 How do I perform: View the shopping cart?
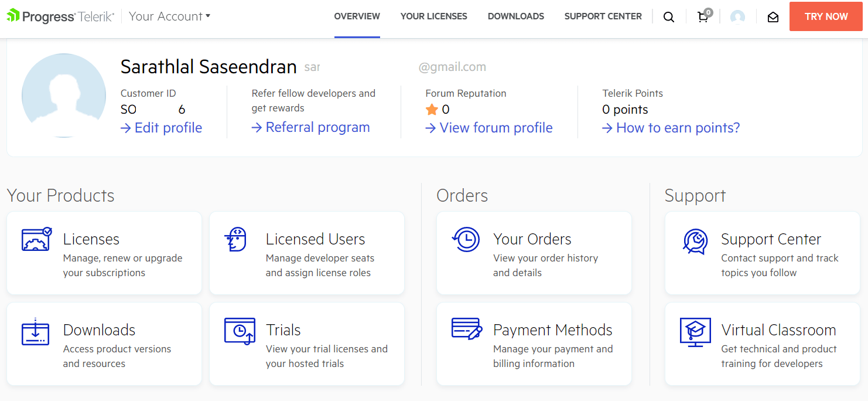703,17
